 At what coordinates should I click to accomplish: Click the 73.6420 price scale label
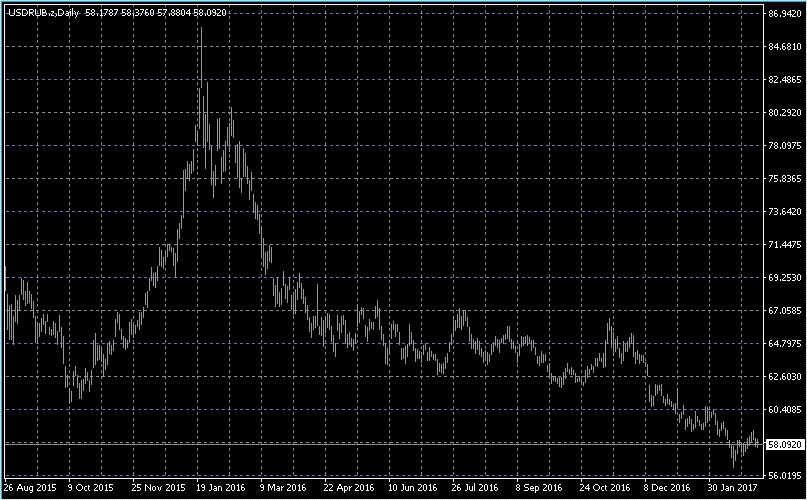tap(784, 212)
